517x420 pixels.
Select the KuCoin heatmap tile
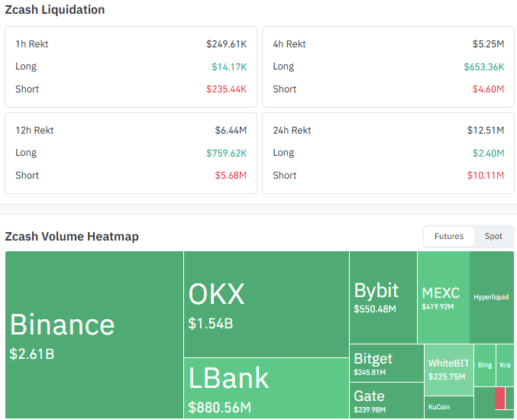click(449, 408)
